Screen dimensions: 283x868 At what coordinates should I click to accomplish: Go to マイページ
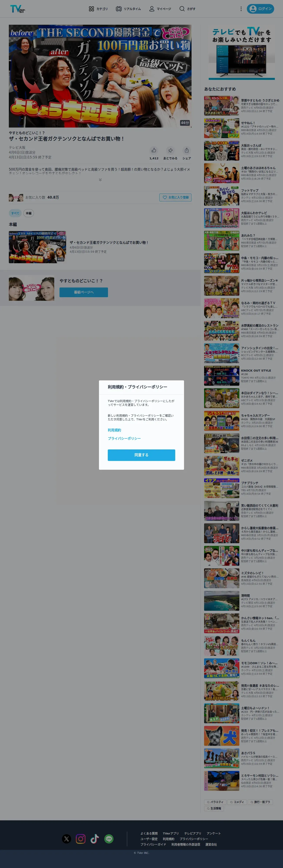point(160,9)
